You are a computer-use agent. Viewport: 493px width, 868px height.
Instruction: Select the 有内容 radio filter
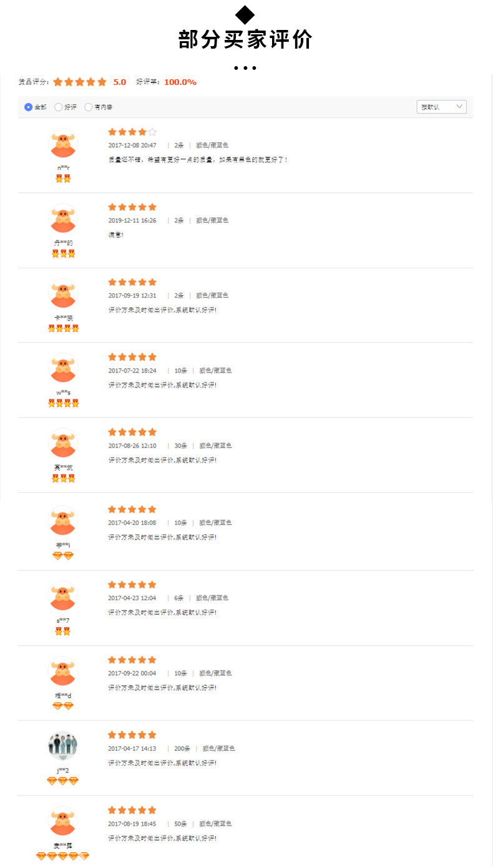click(x=89, y=107)
